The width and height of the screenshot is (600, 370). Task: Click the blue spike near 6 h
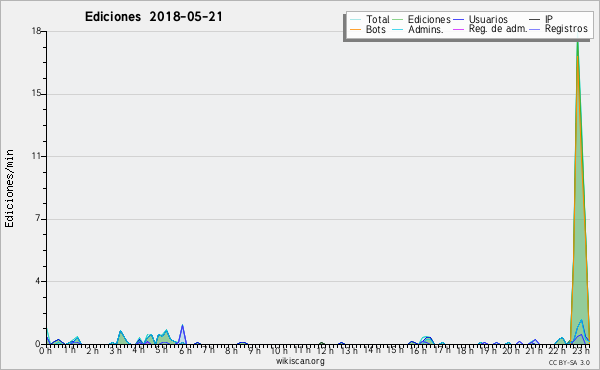point(183,334)
